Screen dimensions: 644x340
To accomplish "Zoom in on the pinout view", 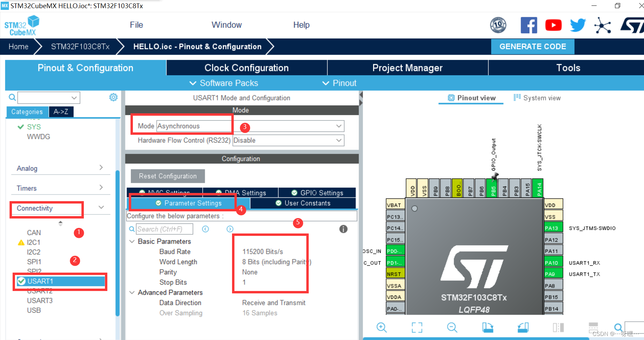I will pyautogui.click(x=382, y=327).
